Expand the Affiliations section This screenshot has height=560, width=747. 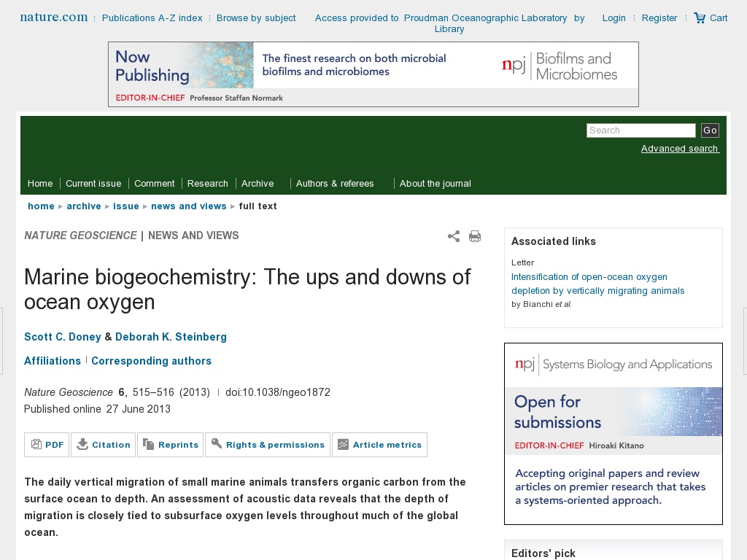pyautogui.click(x=53, y=361)
